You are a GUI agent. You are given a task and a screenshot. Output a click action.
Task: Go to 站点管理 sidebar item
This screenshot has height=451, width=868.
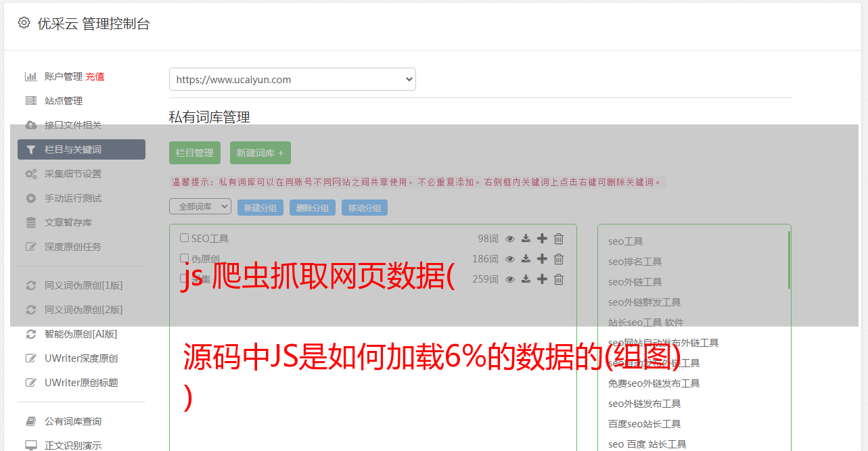pos(64,101)
